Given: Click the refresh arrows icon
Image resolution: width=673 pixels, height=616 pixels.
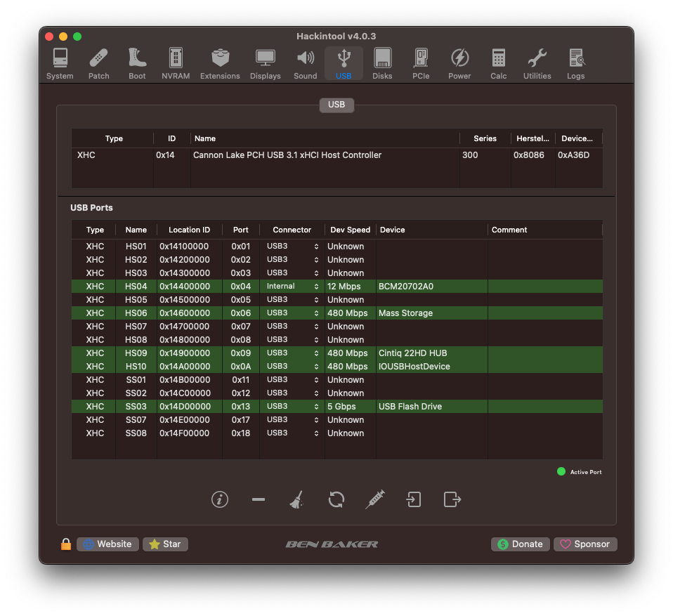Looking at the screenshot, I should point(336,499).
